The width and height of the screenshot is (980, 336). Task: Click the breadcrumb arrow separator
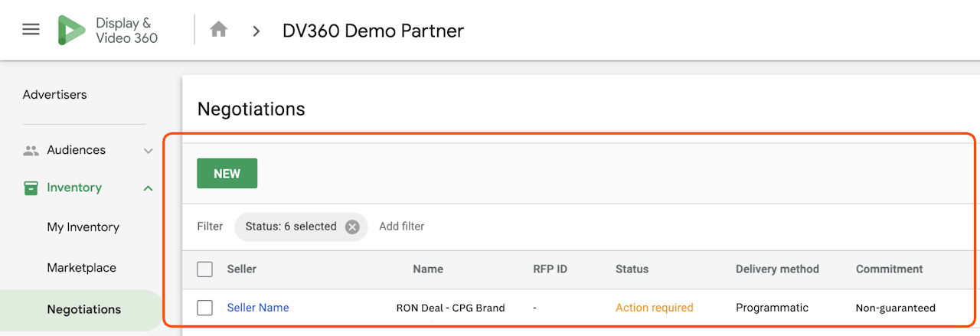coord(256,31)
